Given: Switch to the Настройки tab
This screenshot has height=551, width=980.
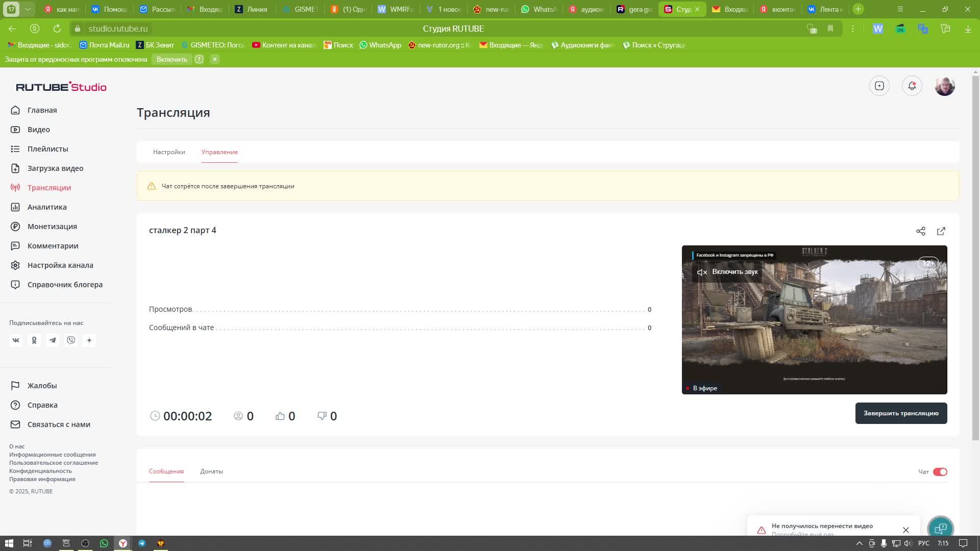Looking at the screenshot, I should (x=169, y=152).
